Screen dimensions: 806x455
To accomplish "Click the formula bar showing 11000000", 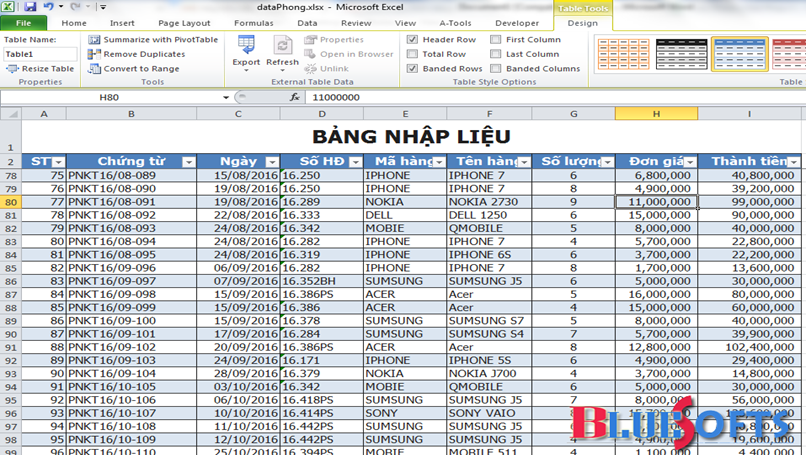I will click(555, 97).
